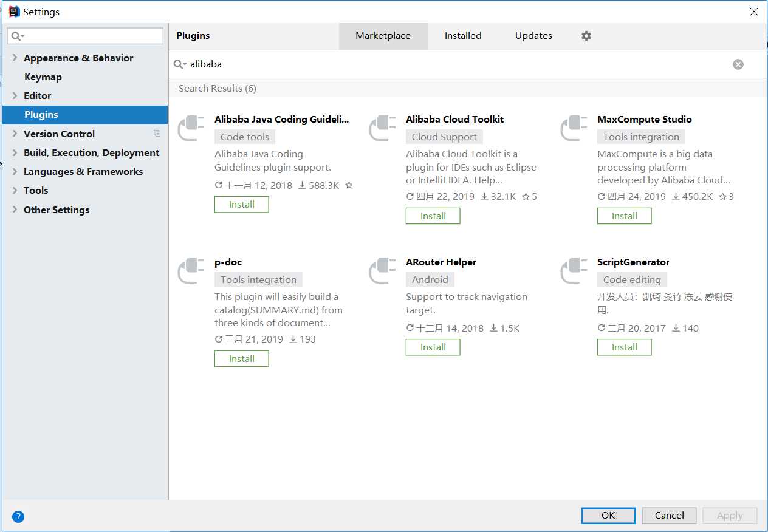Install Alibaba Java Coding Guidelines plugin

tap(241, 205)
